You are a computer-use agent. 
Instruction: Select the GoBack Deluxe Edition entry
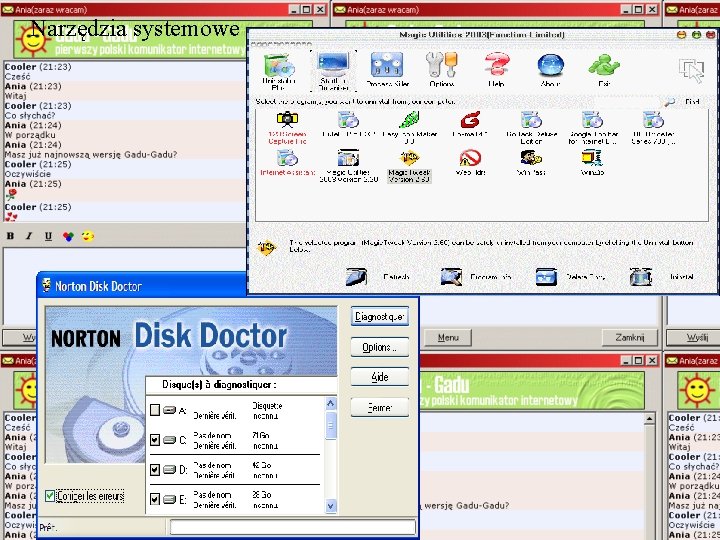coord(531,128)
